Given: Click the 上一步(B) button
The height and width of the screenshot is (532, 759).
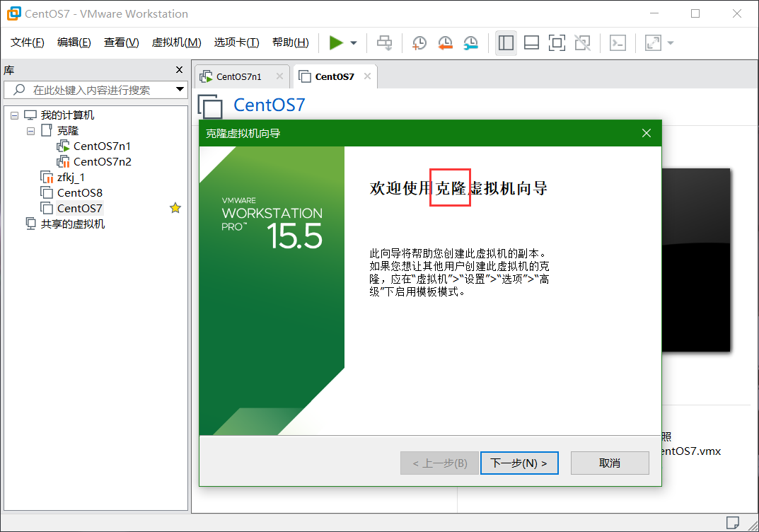Looking at the screenshot, I should click(x=439, y=463).
